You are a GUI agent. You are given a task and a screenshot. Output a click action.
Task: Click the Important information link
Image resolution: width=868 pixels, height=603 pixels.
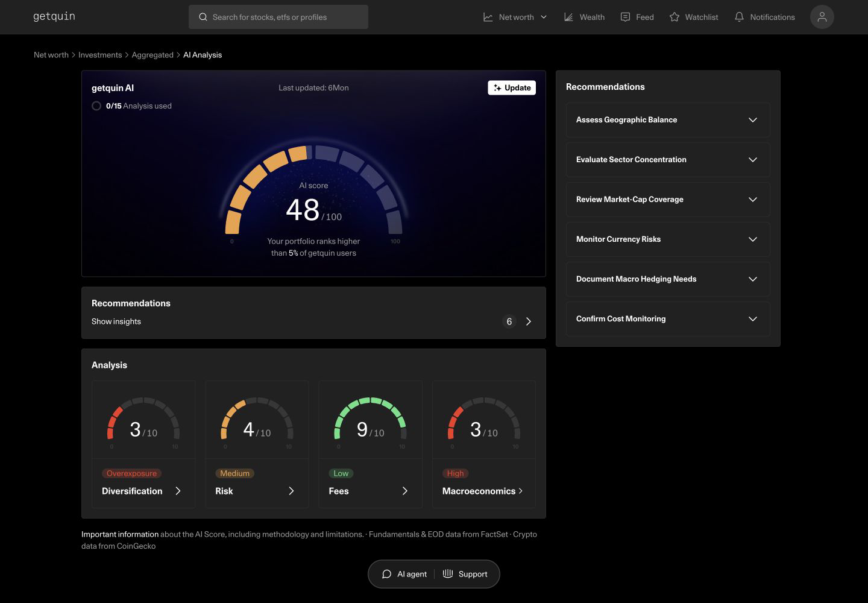click(120, 534)
